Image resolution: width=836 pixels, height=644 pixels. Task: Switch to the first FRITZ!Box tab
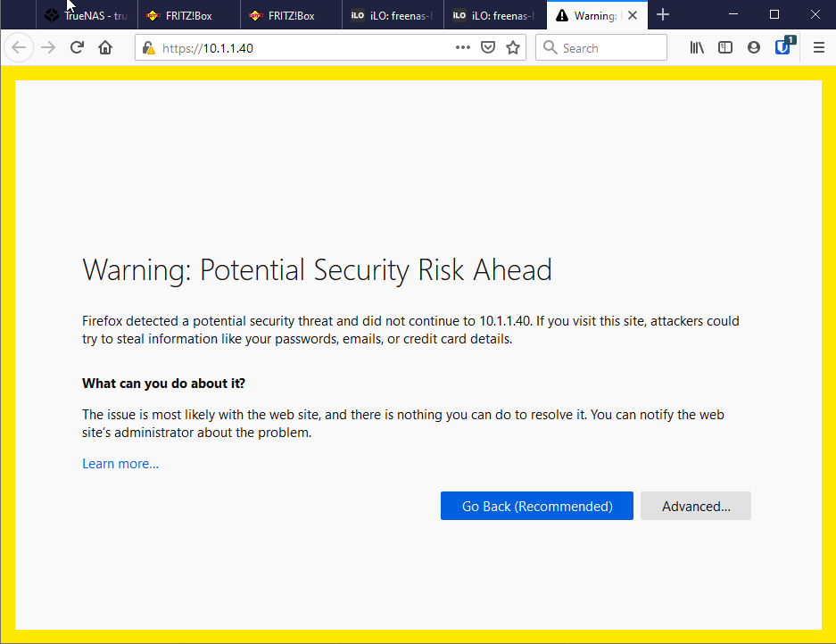pyautogui.click(x=189, y=15)
